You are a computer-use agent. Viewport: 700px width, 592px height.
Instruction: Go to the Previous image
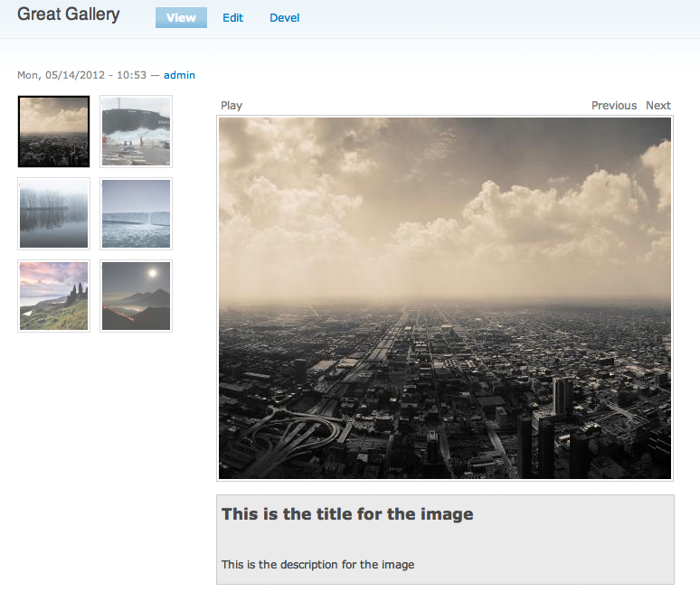(x=614, y=105)
